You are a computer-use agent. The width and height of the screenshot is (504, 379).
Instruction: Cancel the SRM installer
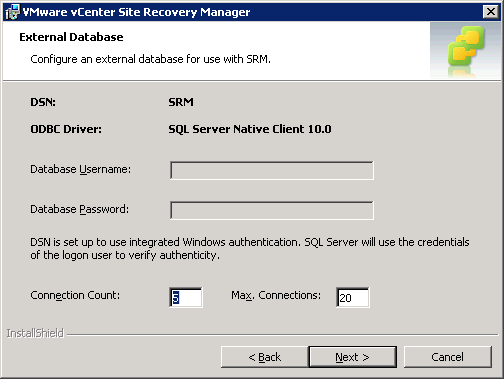click(x=448, y=357)
